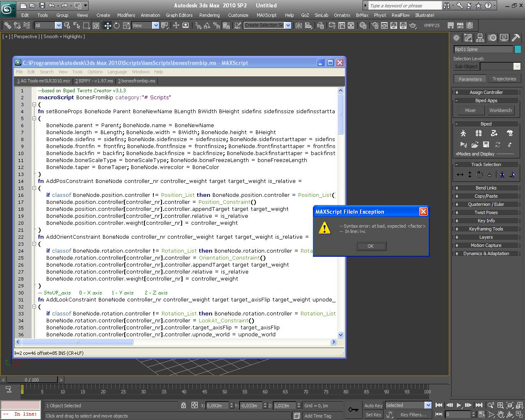525x420 pixels.
Task: Toggle Angle Snap in main toolbar
Action: tap(208, 25)
